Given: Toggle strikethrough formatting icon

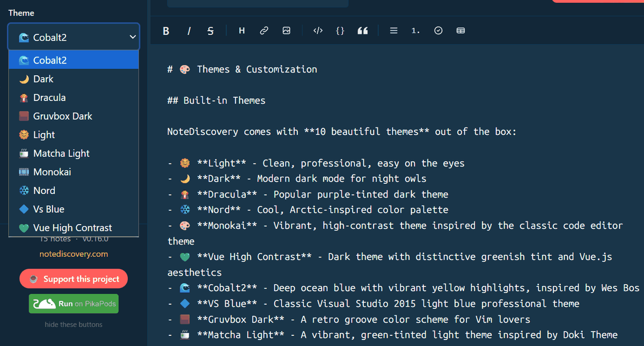Looking at the screenshot, I should (210, 31).
